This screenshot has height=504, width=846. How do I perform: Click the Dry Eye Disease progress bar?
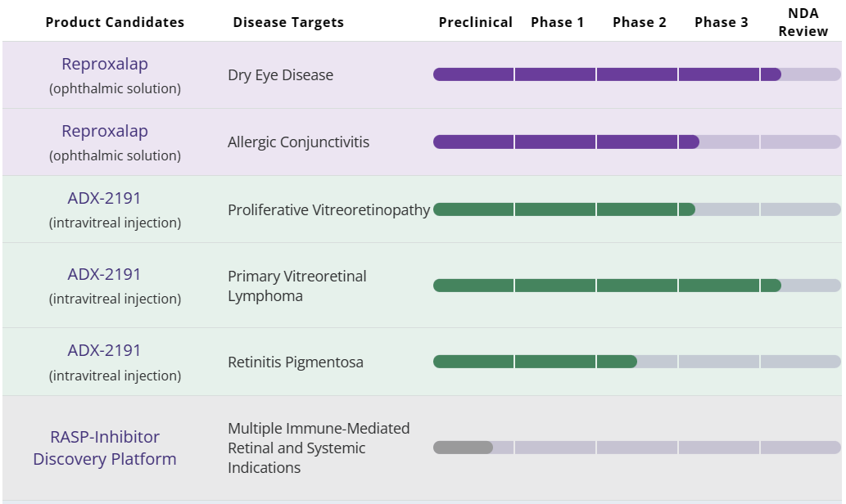607,74
